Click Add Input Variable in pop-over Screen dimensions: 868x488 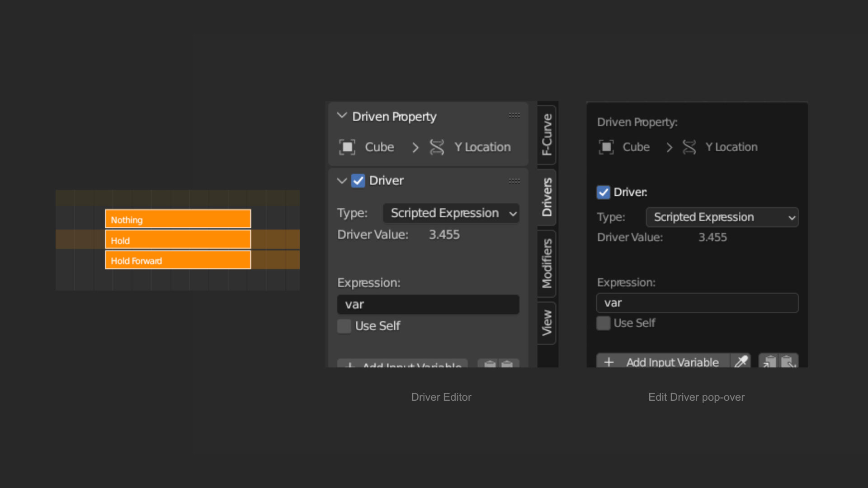(x=663, y=361)
